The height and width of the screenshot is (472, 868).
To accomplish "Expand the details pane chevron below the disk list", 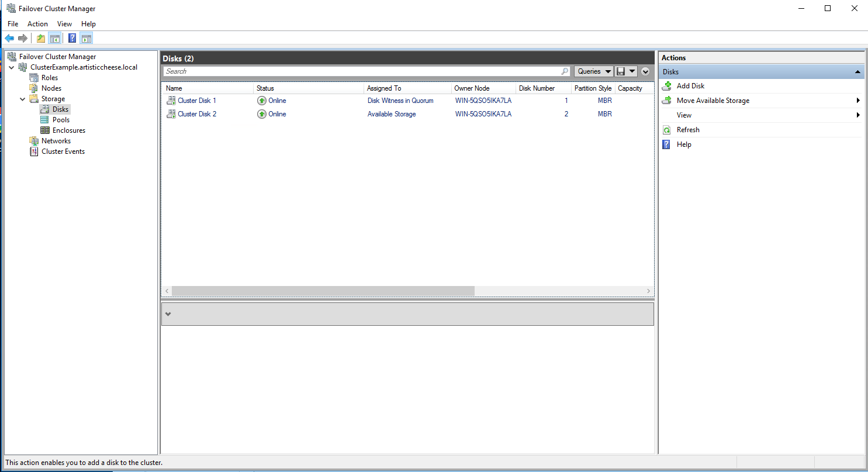I will tap(168, 314).
